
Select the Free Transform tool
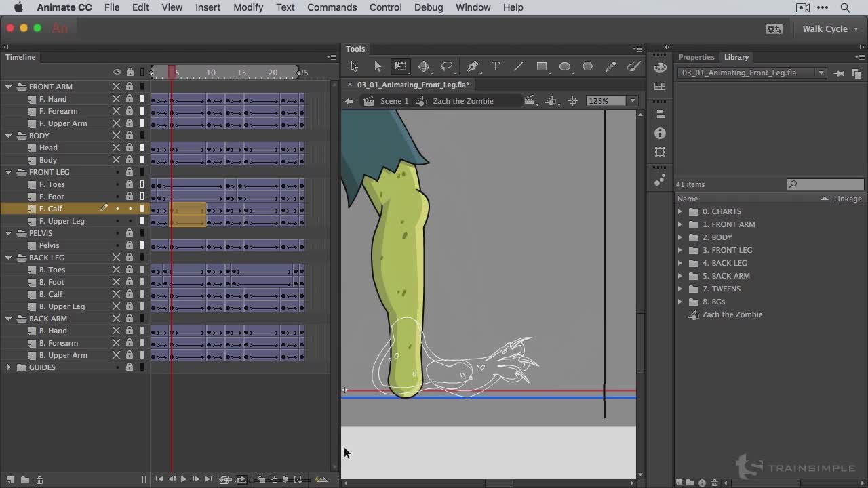[x=401, y=66]
